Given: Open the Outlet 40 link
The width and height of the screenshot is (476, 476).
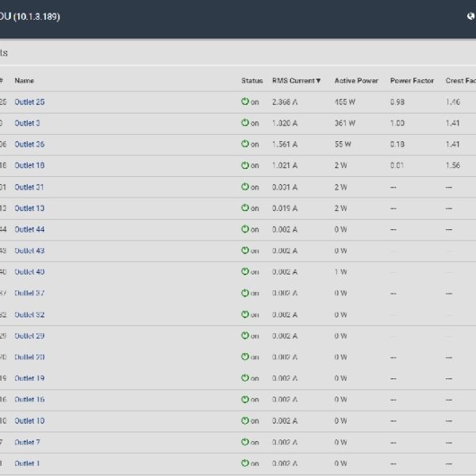Looking at the screenshot, I should click(x=29, y=271).
